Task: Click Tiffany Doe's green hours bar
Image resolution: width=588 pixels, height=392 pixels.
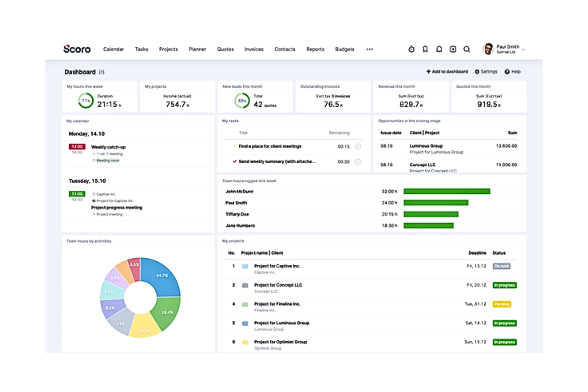Action: 431,214
